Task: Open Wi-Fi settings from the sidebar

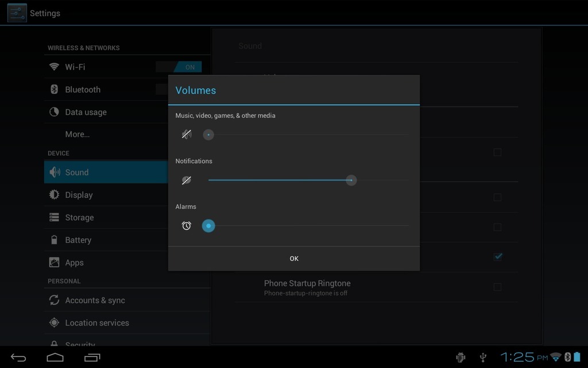Action: coord(127,67)
